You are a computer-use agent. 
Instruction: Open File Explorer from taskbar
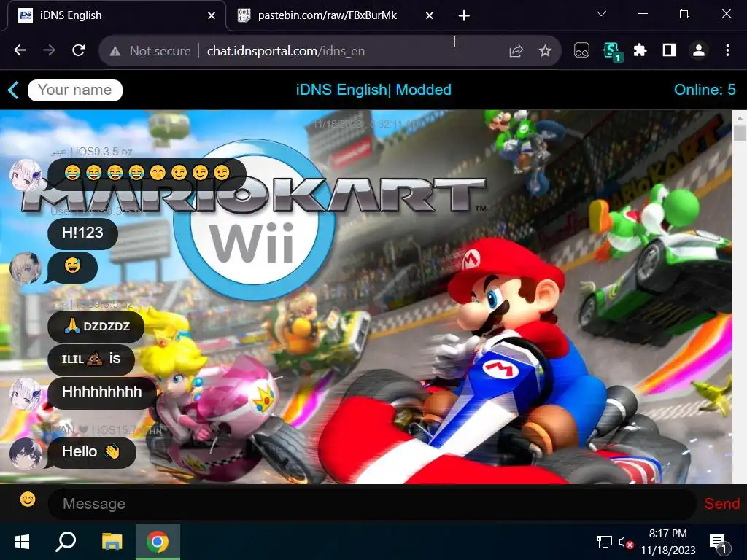point(112,542)
